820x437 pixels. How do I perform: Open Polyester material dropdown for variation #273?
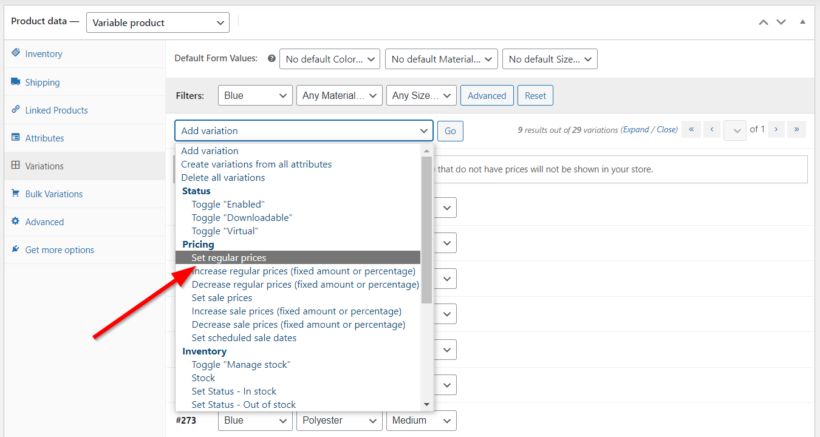[x=339, y=420]
